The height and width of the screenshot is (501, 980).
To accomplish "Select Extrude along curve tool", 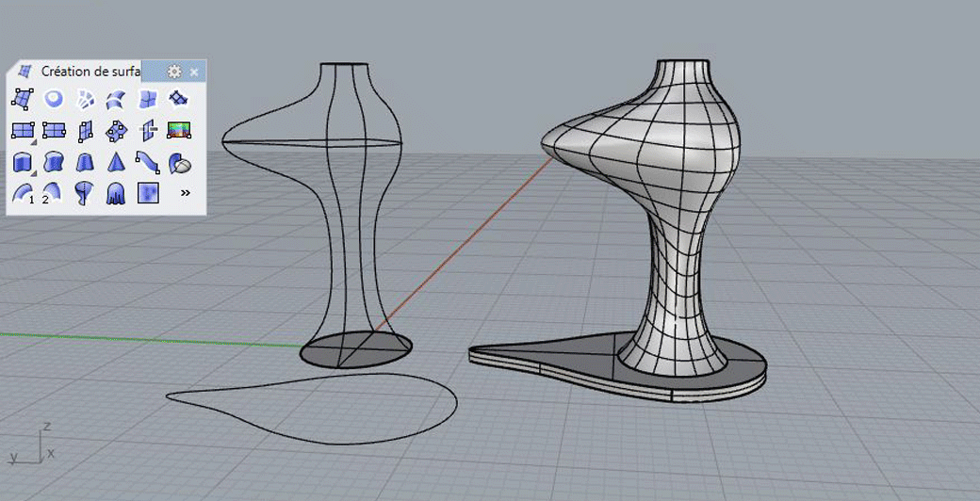I will coord(54,163).
